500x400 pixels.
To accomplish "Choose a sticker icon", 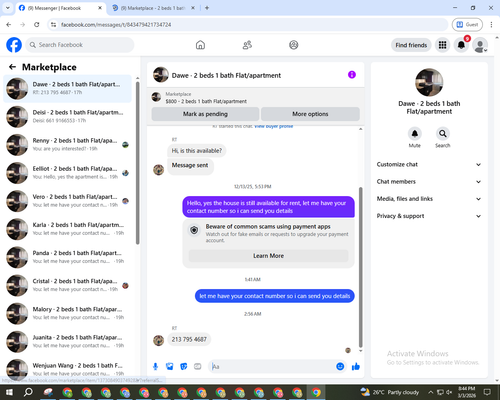I will (x=184, y=367).
